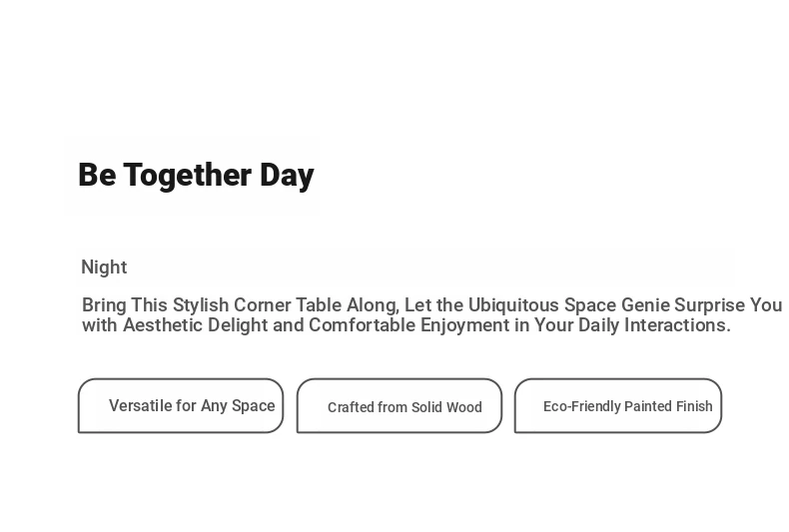The image size is (789, 532).
Task: Select the Night subtitle text
Action: coord(104,267)
